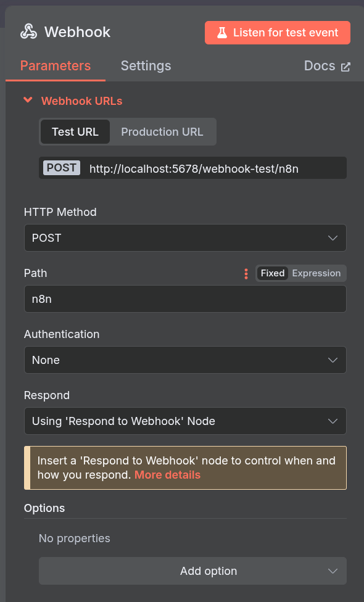Copy the localhost webhook-test URL
The width and height of the screenshot is (364, 602).
(194, 168)
